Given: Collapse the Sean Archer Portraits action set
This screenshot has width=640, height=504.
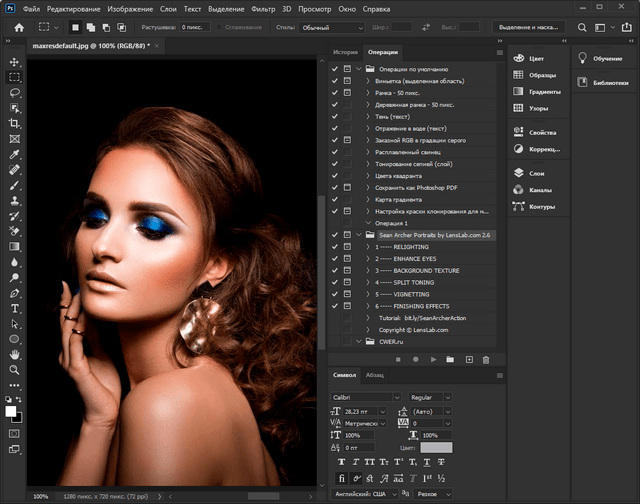Looking at the screenshot, I should coord(358,235).
